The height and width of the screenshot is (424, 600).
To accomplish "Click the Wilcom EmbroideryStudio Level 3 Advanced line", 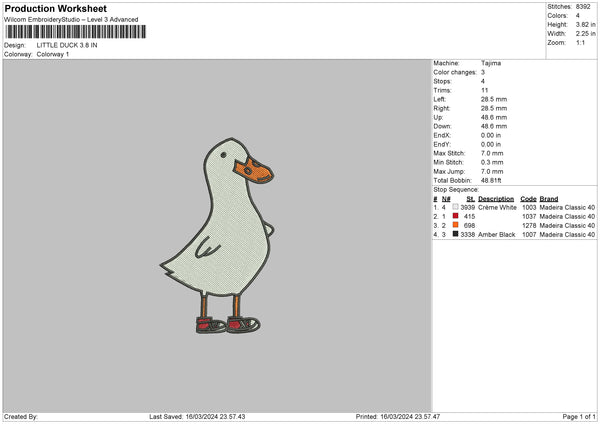I will tap(71, 20).
